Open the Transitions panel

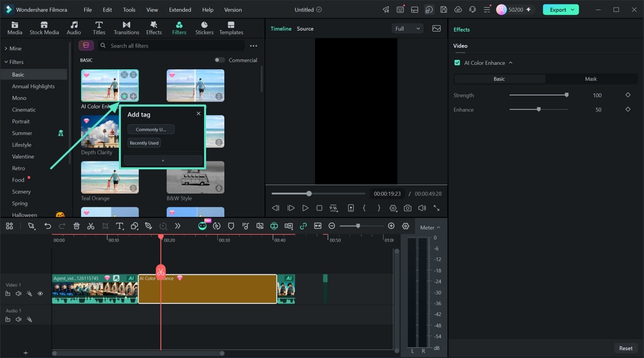[126, 28]
